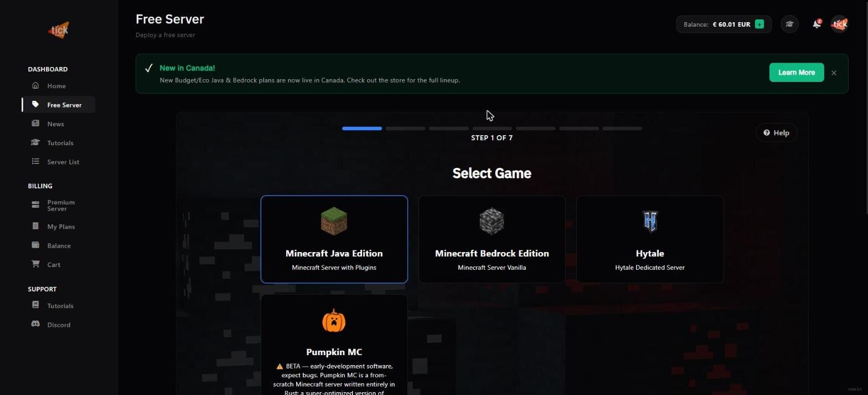Click "Minecraft Server Vanilla" description
This screenshot has height=395, width=868.
coord(492,268)
